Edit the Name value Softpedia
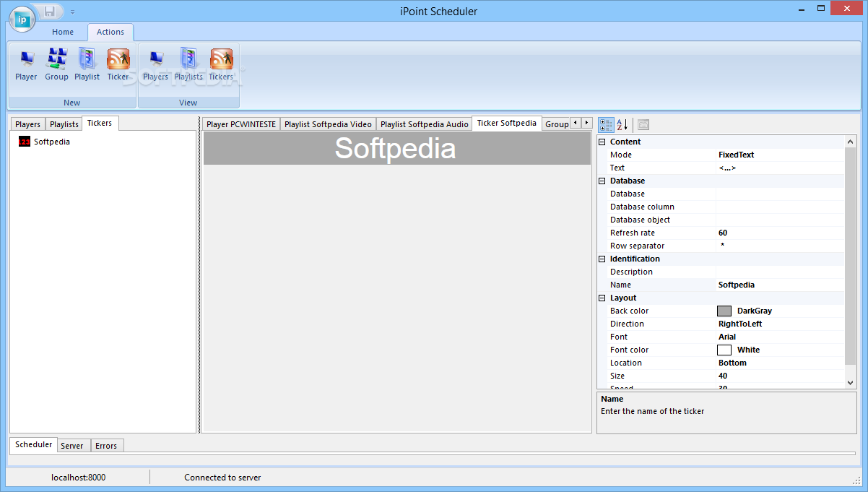The image size is (868, 492). click(x=780, y=285)
